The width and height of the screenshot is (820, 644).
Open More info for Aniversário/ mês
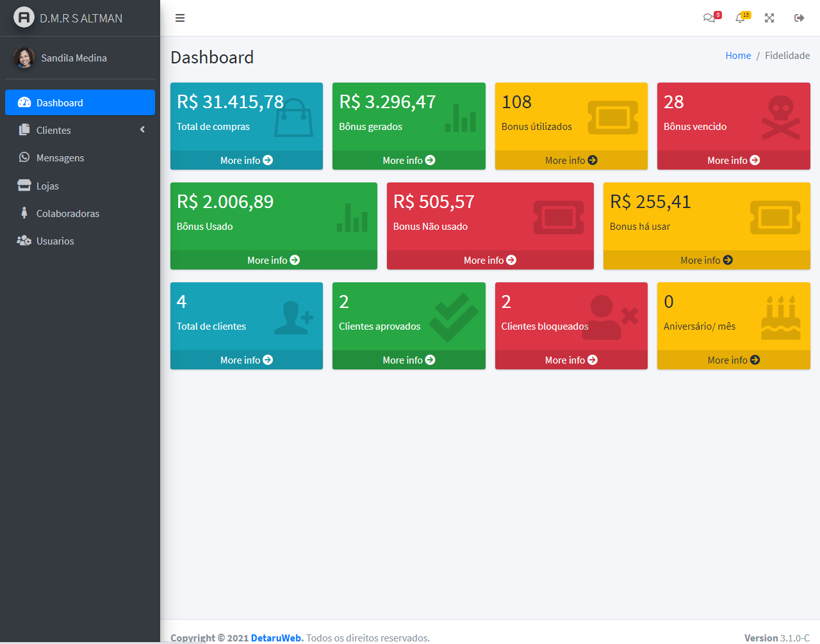(x=734, y=360)
